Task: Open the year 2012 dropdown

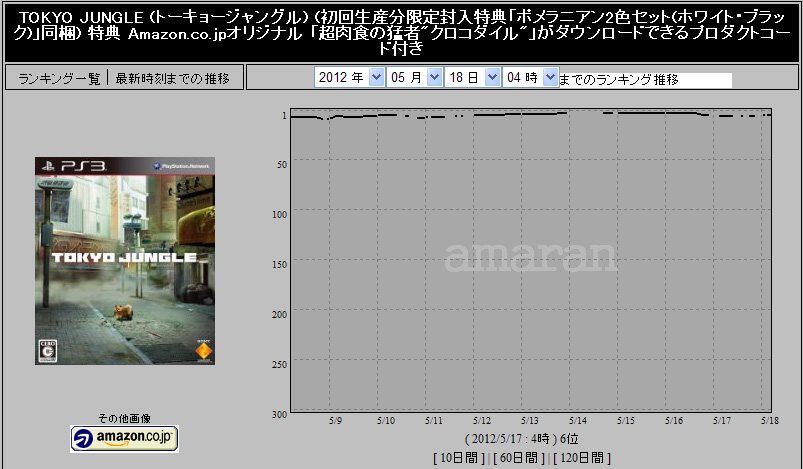Action: (x=349, y=77)
